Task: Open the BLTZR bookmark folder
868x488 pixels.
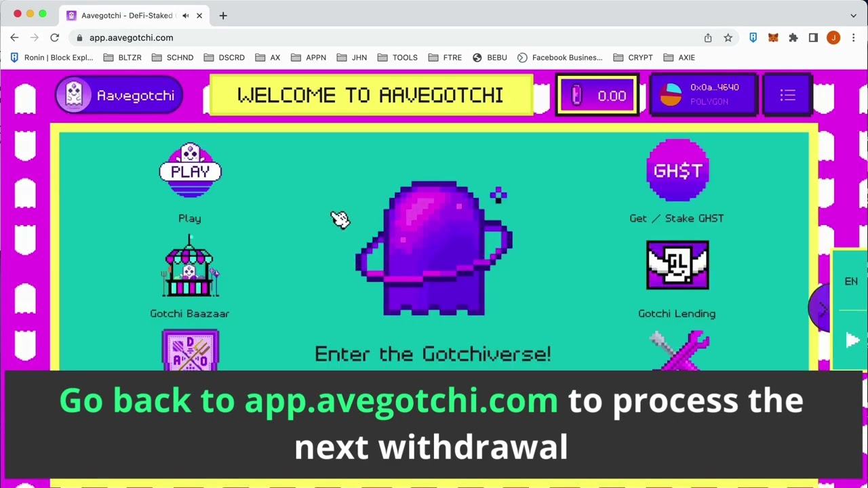Action: pyautogui.click(x=123, y=58)
